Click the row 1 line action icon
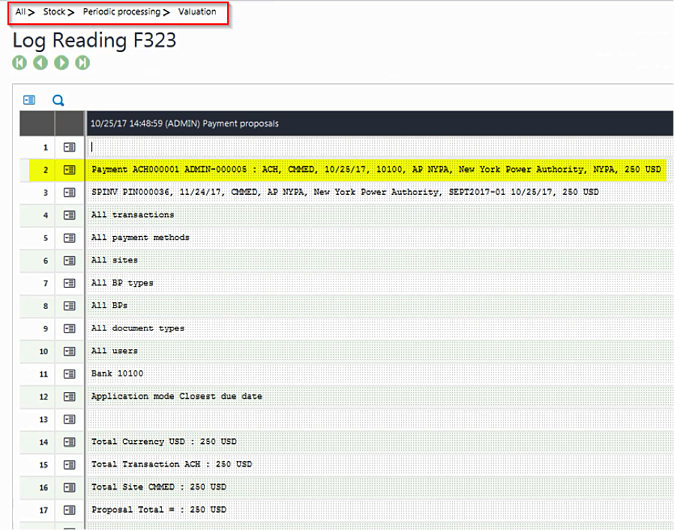This screenshot has height=530, width=674. pos(69,147)
